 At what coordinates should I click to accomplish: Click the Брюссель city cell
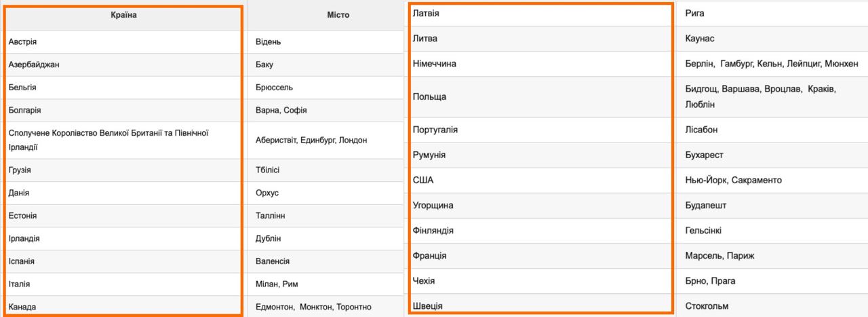(x=275, y=88)
